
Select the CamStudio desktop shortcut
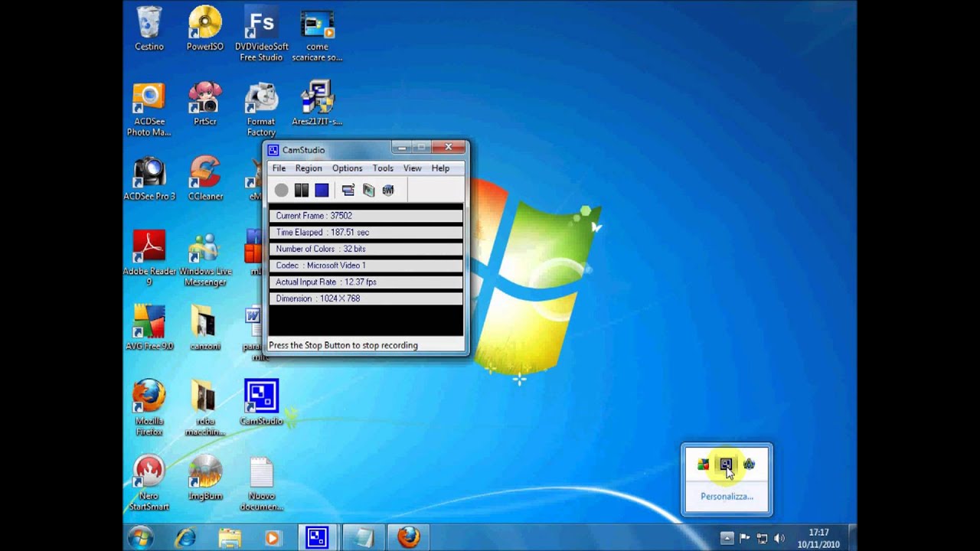261,403
